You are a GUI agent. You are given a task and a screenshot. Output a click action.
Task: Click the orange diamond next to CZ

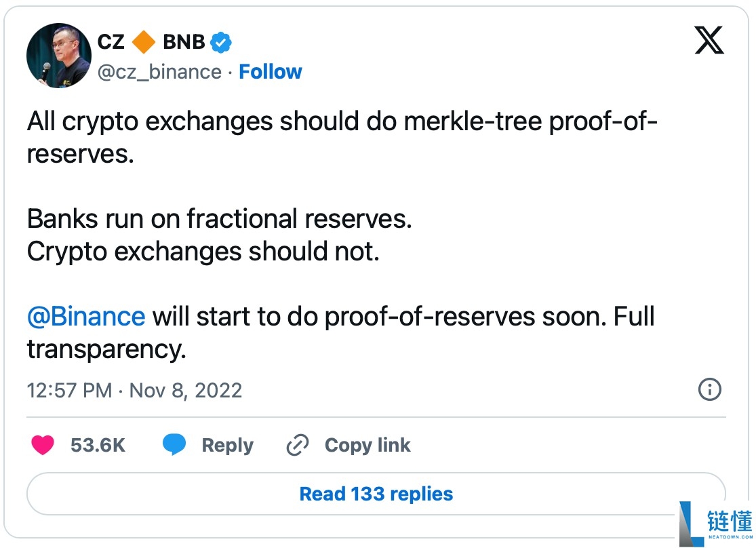coord(143,42)
